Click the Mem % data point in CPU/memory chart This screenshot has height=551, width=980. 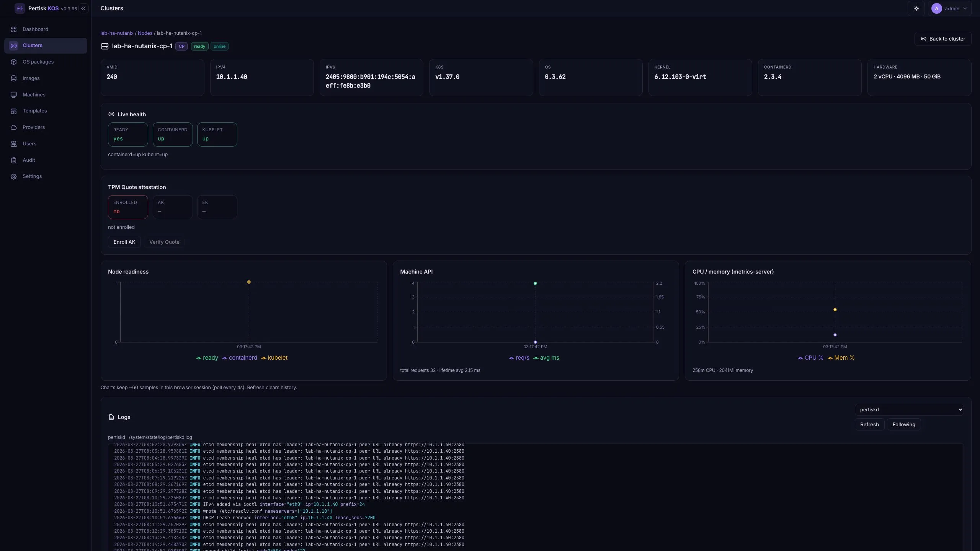(835, 310)
